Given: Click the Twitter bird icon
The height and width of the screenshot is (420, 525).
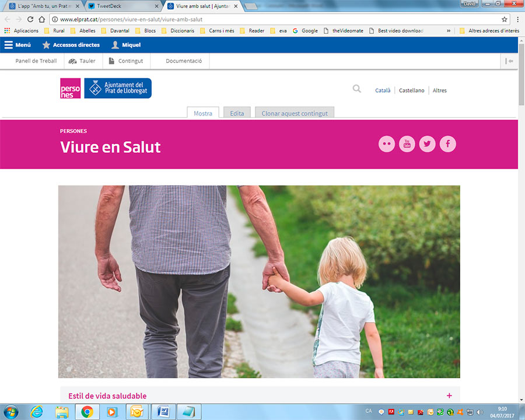Looking at the screenshot, I should [x=428, y=144].
